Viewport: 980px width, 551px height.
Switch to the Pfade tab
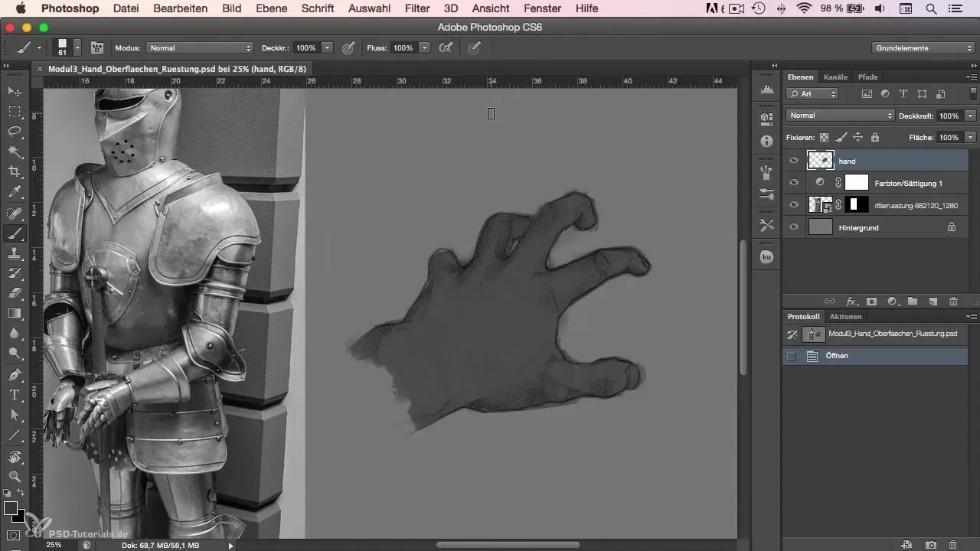[867, 77]
